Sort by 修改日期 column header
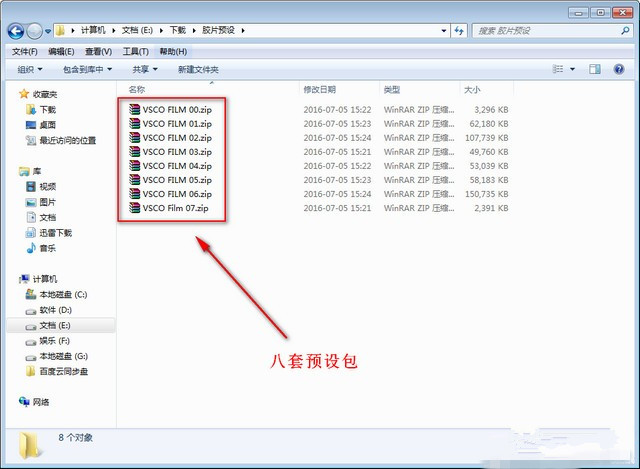 [320, 89]
